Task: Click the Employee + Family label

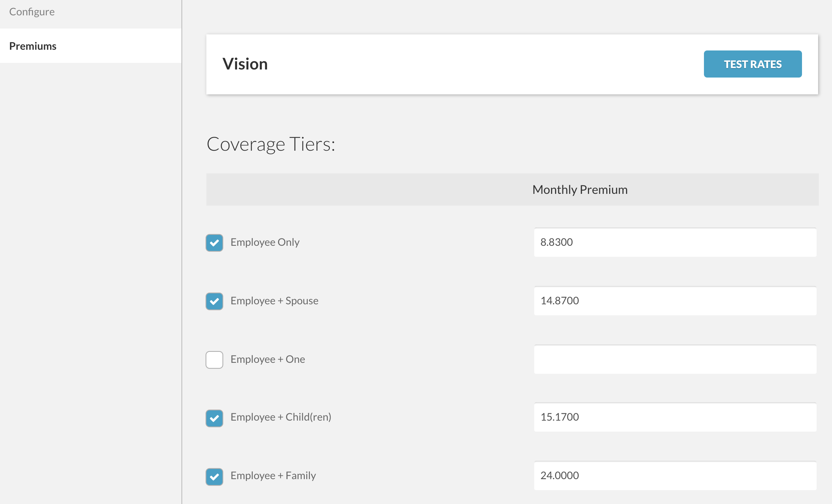Action: pos(273,475)
